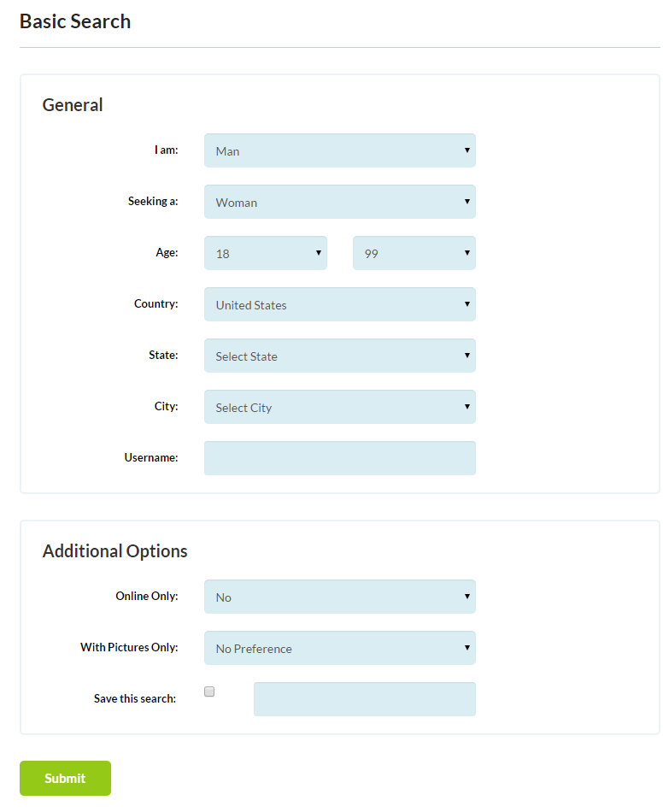Enable the Save this search checkbox

click(x=209, y=691)
